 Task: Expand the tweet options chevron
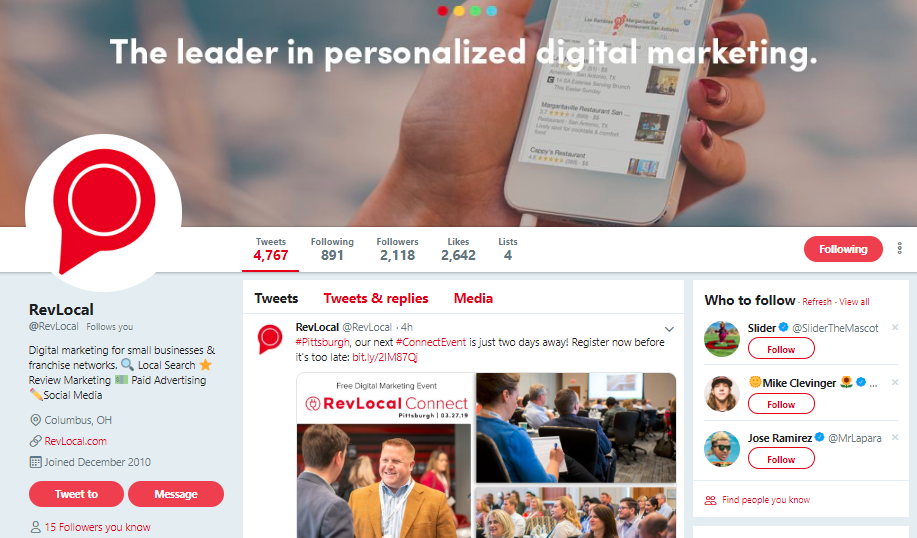tap(669, 329)
